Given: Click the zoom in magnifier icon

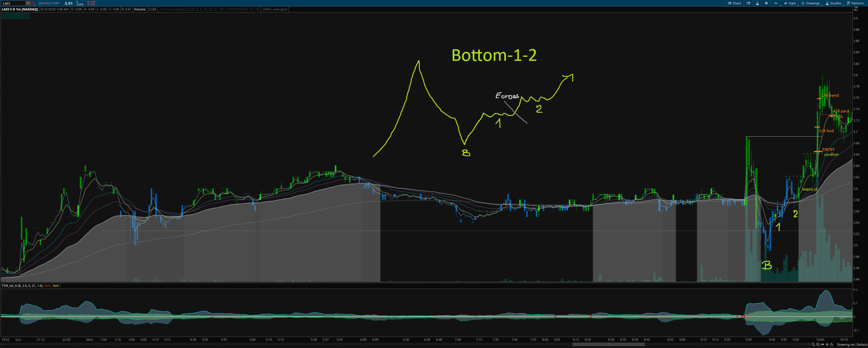Looking at the screenshot, I should click(x=818, y=345).
